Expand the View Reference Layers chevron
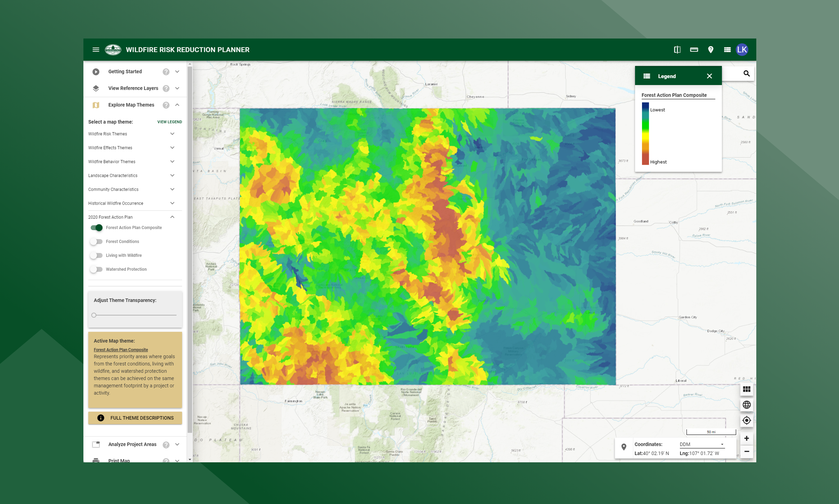Image resolution: width=839 pixels, height=504 pixels. tap(177, 88)
